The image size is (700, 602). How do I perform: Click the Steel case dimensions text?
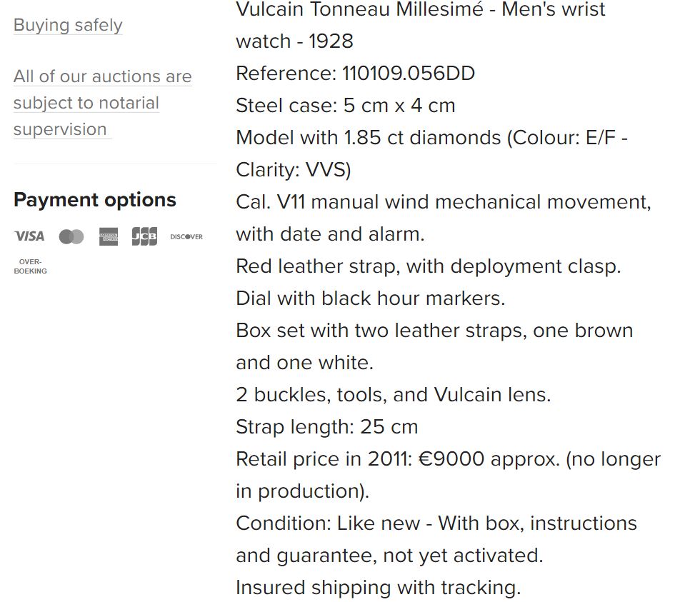click(x=345, y=106)
